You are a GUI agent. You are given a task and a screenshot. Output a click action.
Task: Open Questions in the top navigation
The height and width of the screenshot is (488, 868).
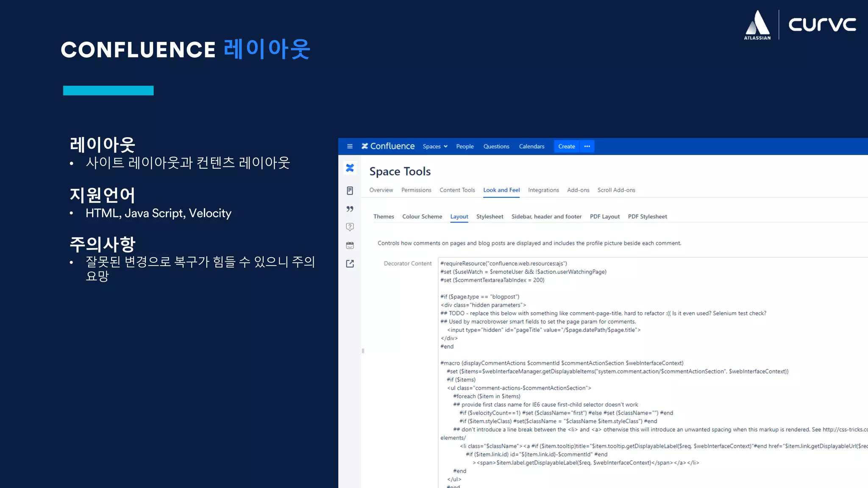pos(496,147)
